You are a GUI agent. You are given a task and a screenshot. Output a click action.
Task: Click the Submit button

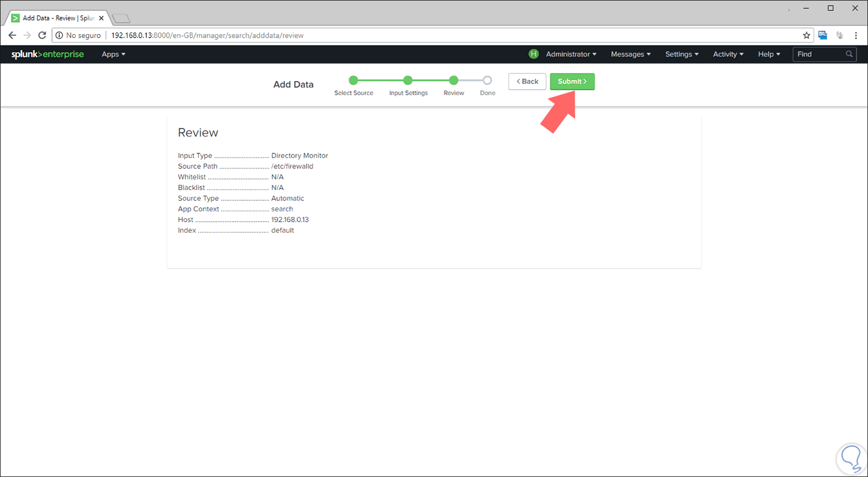click(x=572, y=81)
